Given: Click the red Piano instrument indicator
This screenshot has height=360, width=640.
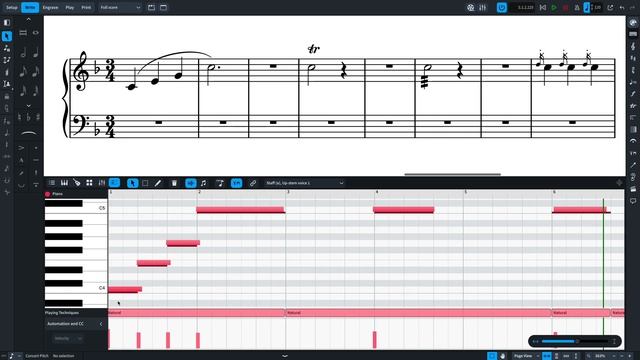Looking at the screenshot, I should pos(48,194).
